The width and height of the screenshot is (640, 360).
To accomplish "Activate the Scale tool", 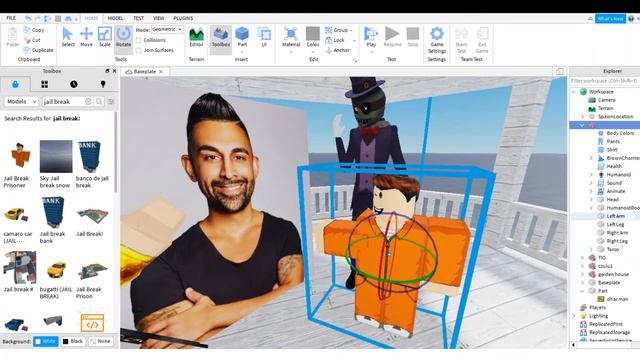I will 104,37.
